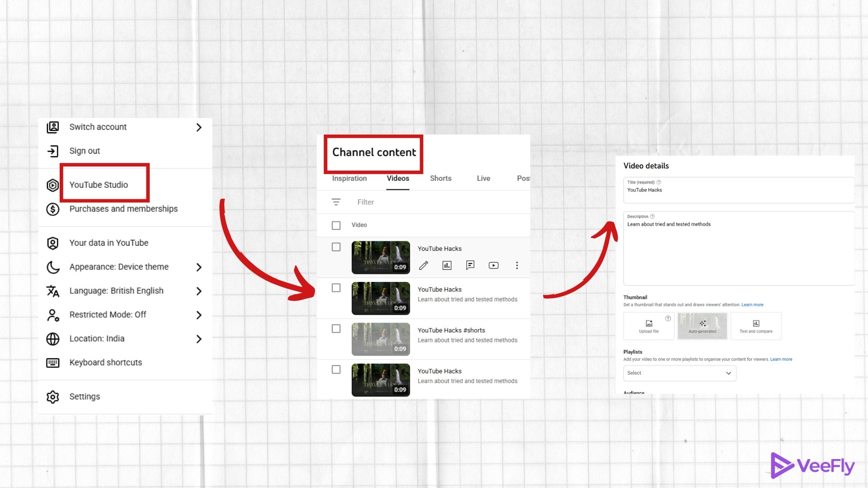Open the Playlists Select dropdown
This screenshot has height=488, width=868.
point(679,373)
